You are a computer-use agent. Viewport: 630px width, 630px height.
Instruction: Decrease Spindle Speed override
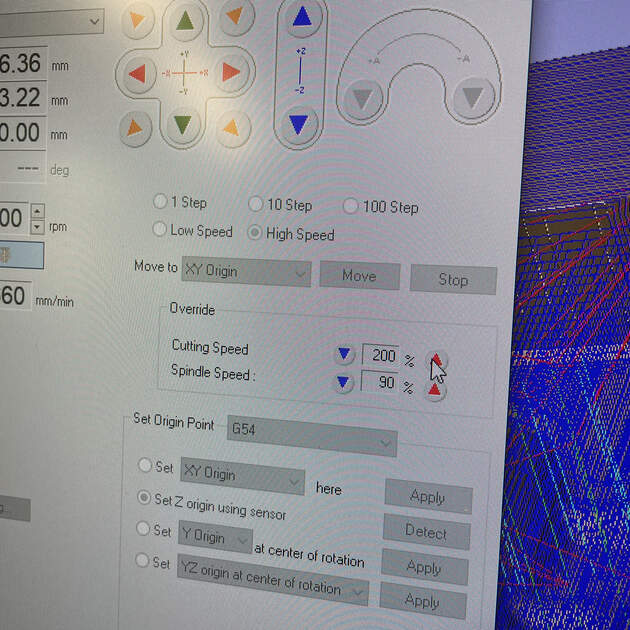point(343,382)
